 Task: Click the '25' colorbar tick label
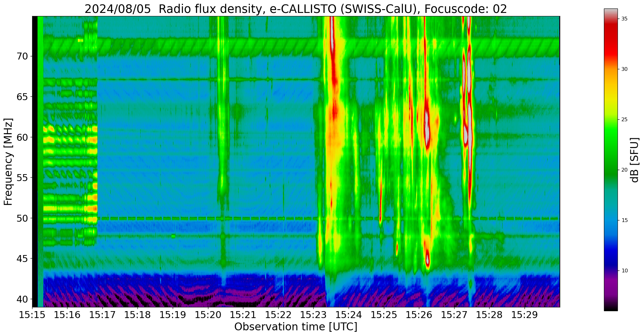pyautogui.click(x=624, y=119)
